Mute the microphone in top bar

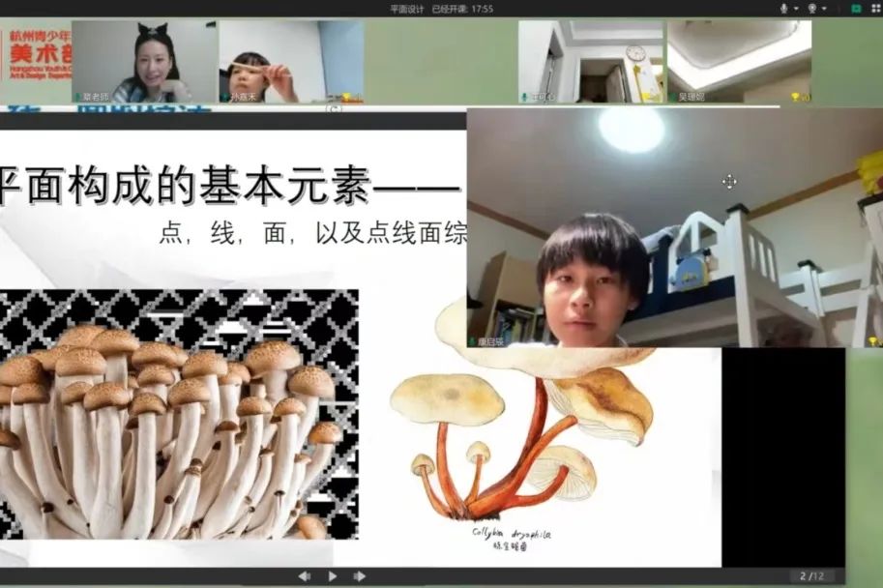pyautogui.click(x=783, y=8)
